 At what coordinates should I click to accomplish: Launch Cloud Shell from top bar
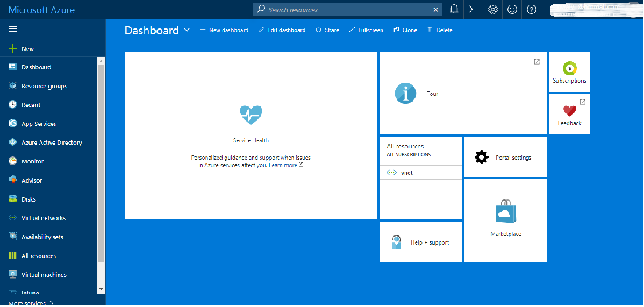pyautogui.click(x=474, y=10)
